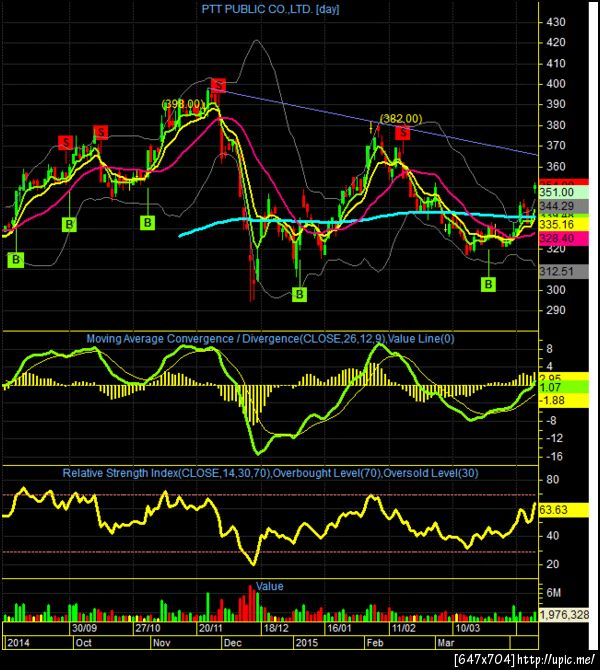This screenshot has width=600, height=670.
Task: Select the Buy marker above the Nov label
Action: pos(147,222)
